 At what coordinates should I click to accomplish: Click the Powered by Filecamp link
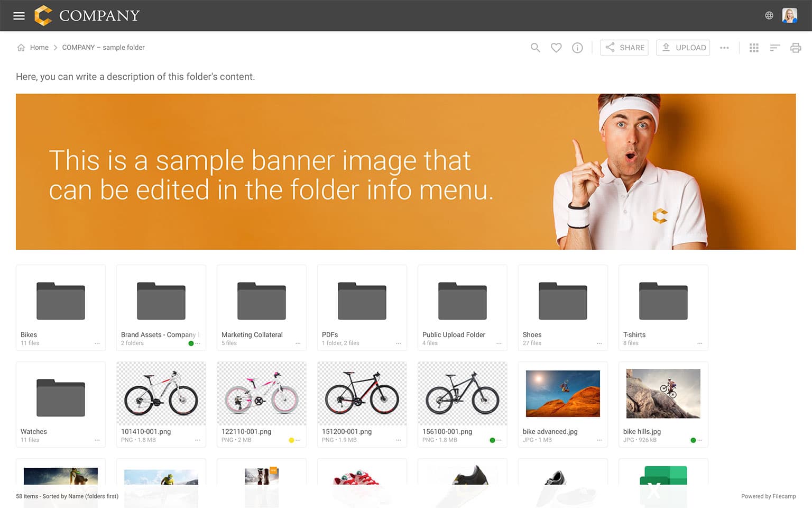point(768,496)
